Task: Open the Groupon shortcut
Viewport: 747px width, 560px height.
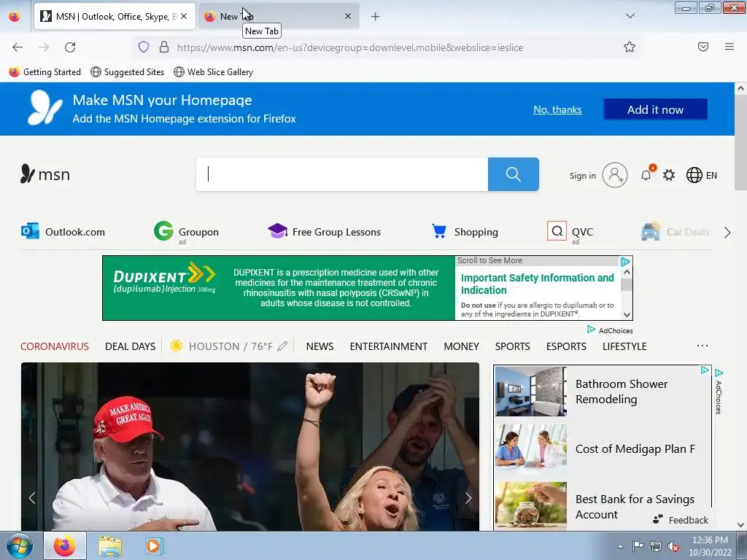Action: coord(187,232)
